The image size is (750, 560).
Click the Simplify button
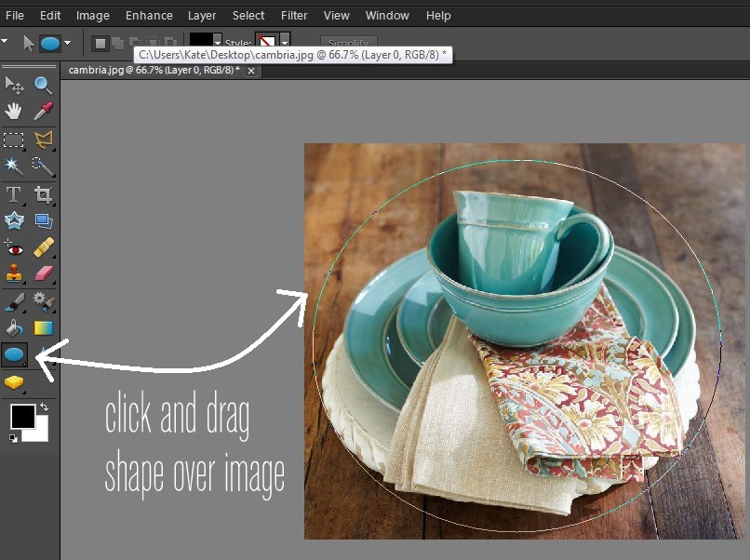348,42
